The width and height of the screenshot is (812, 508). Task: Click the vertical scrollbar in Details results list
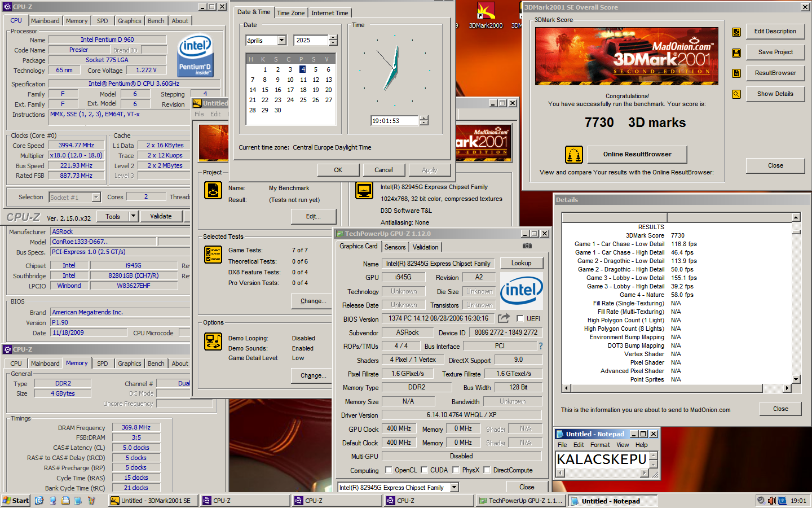pos(796,299)
